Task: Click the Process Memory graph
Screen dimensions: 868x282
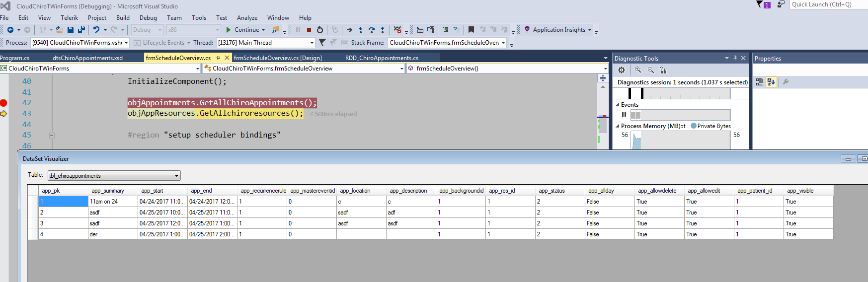Action: (x=680, y=140)
